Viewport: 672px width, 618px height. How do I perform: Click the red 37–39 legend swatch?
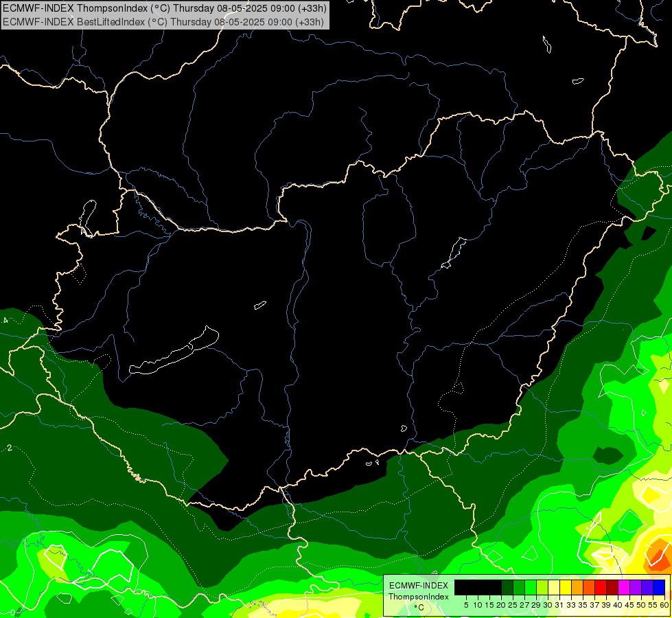(x=601, y=587)
